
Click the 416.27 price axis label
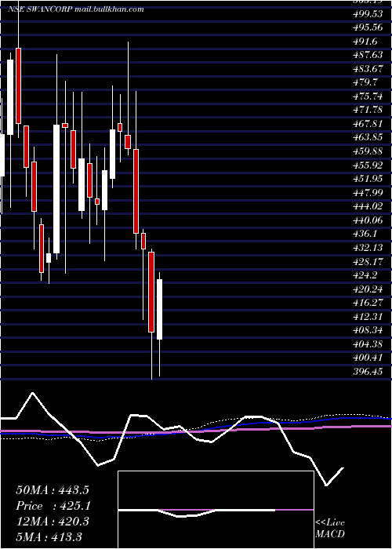coord(368,302)
